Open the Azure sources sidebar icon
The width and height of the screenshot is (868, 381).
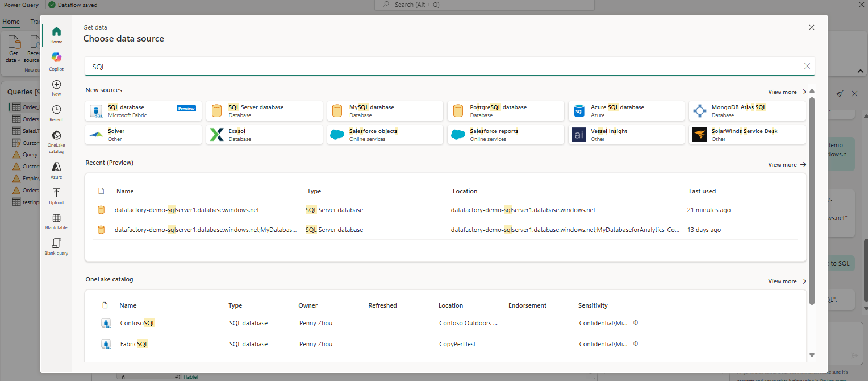point(56,169)
